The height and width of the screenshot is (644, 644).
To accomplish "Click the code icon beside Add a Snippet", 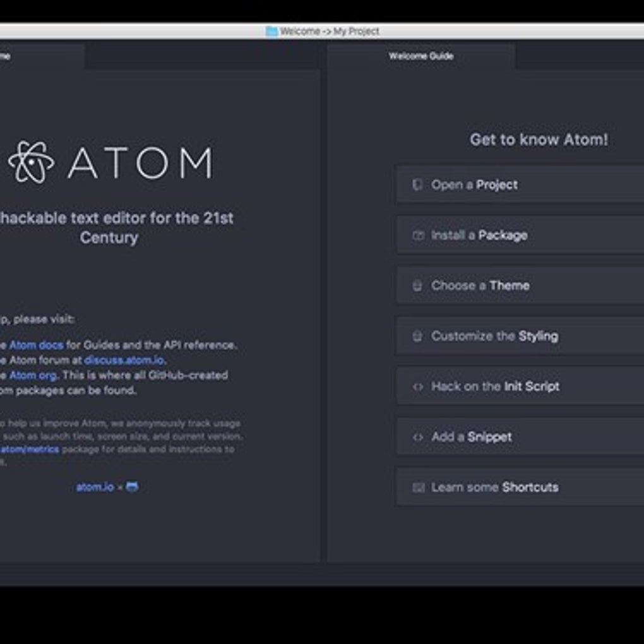I will (x=418, y=437).
